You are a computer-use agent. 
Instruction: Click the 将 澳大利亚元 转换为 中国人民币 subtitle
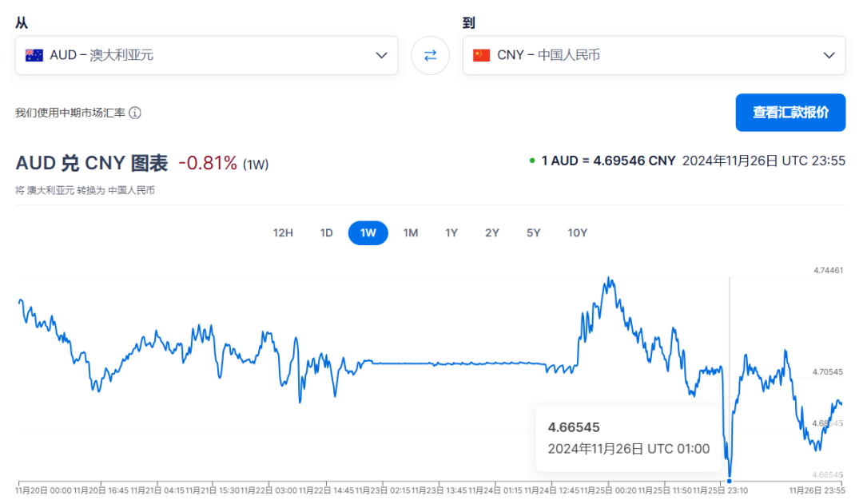[85, 190]
